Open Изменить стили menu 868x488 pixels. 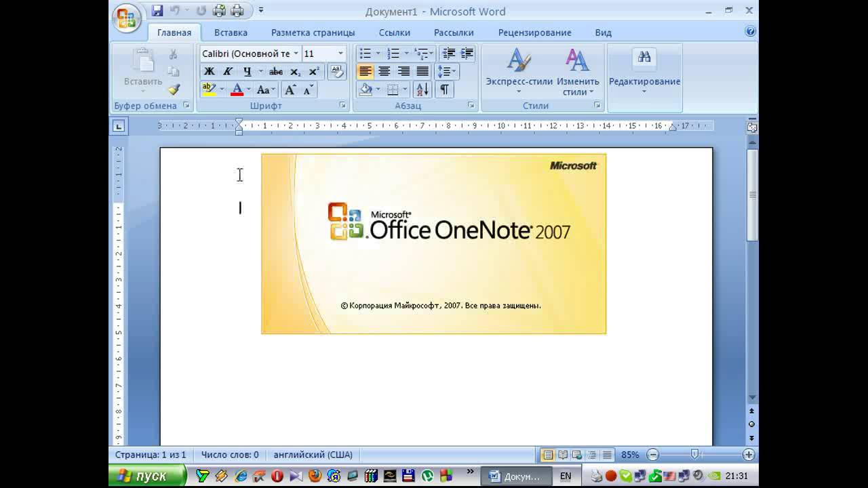point(578,72)
